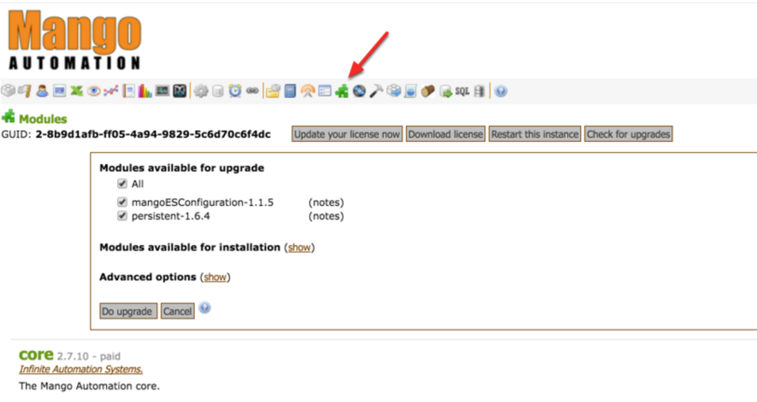Viewport: 757px width, 402px height.
Task: Open the dark DGLux-style dashboard icon
Action: coord(180,90)
